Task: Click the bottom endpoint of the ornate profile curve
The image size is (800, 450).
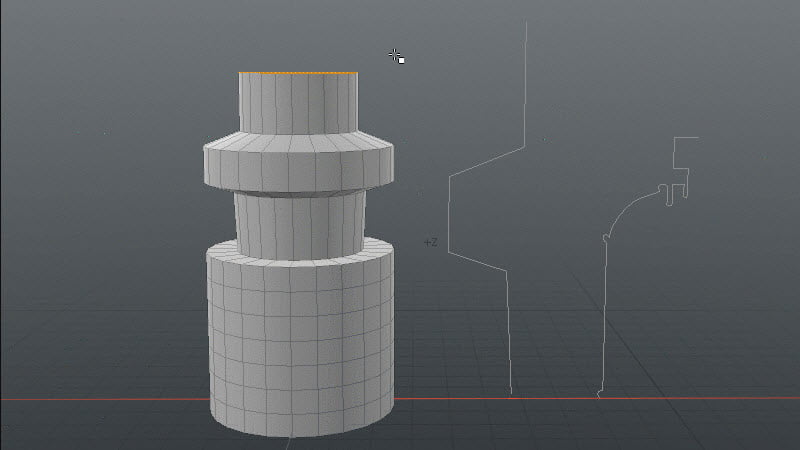Action: click(x=599, y=395)
